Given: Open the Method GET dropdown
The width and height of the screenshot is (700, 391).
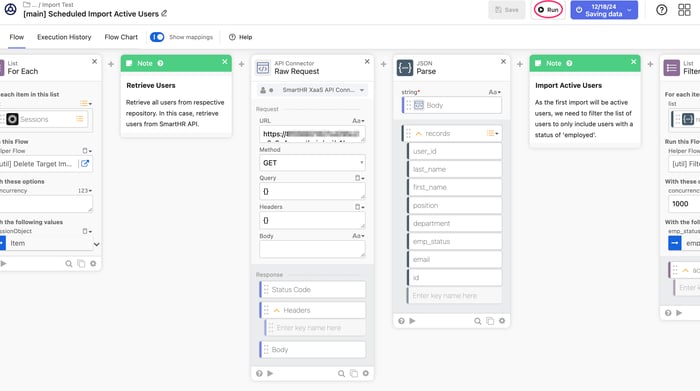Looking at the screenshot, I should (312, 163).
